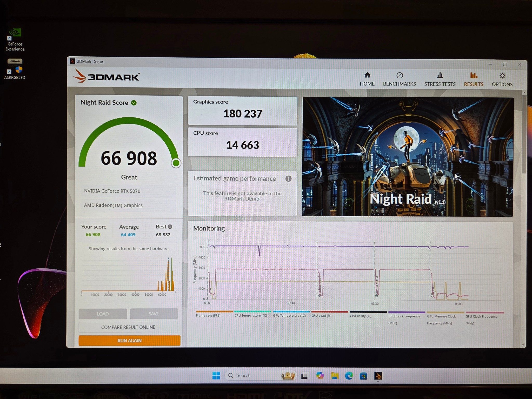Click Best score 68 882
Viewport: 532px width, 399px height.
coord(163,235)
